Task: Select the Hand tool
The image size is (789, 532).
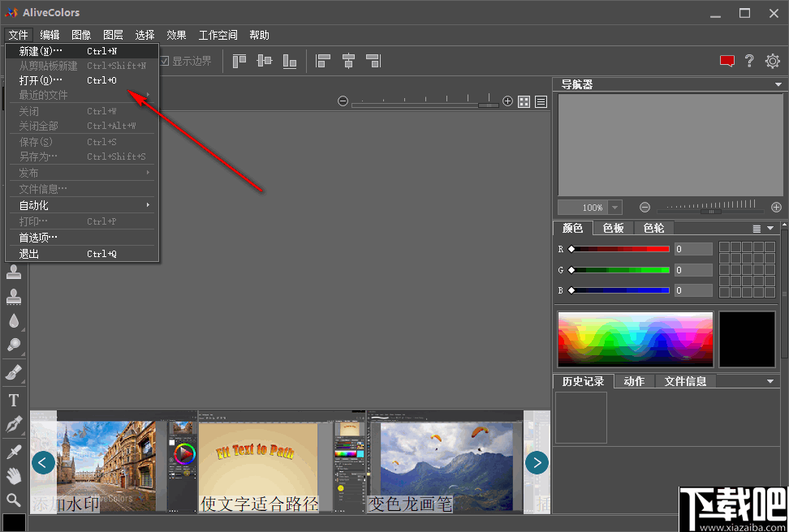Action: [14, 476]
